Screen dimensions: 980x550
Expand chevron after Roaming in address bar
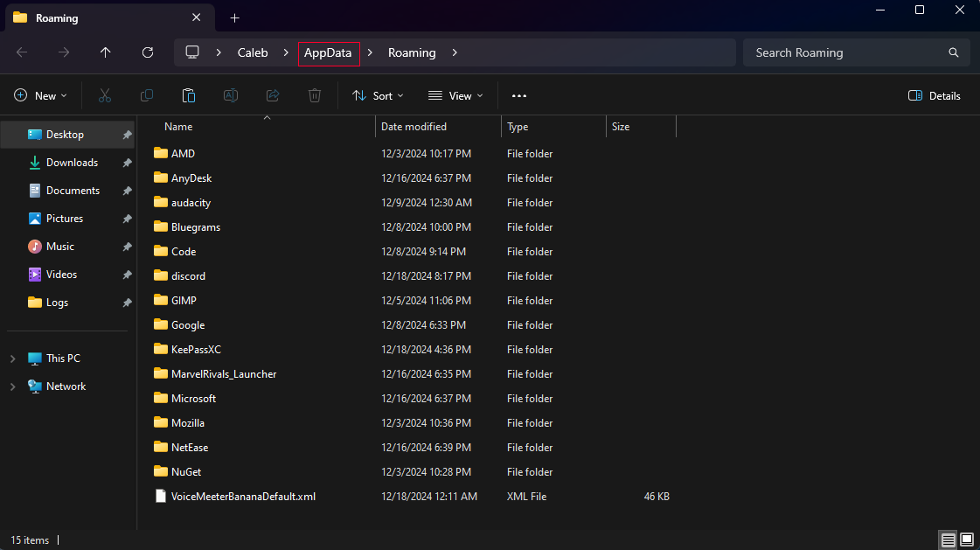[x=455, y=52]
